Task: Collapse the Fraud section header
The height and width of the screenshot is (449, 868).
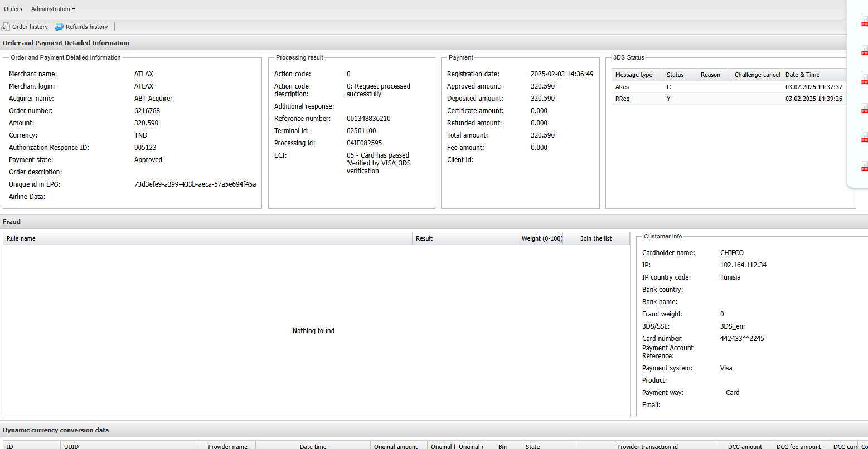Action: click(12, 222)
